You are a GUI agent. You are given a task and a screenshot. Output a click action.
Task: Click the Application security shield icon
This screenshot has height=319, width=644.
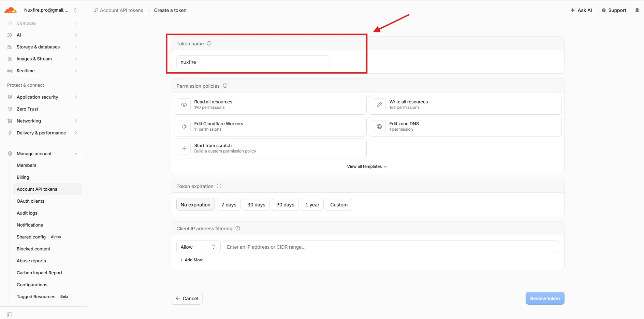coord(10,97)
